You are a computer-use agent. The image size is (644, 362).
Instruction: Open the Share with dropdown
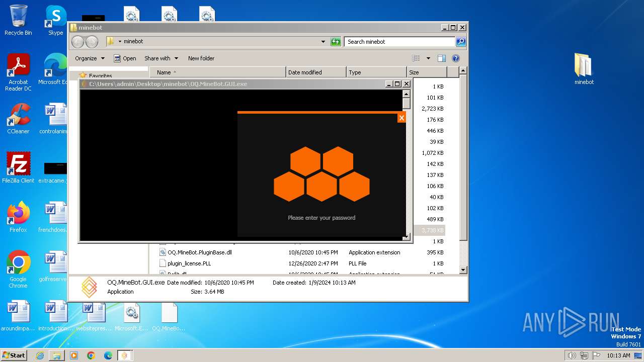161,58
